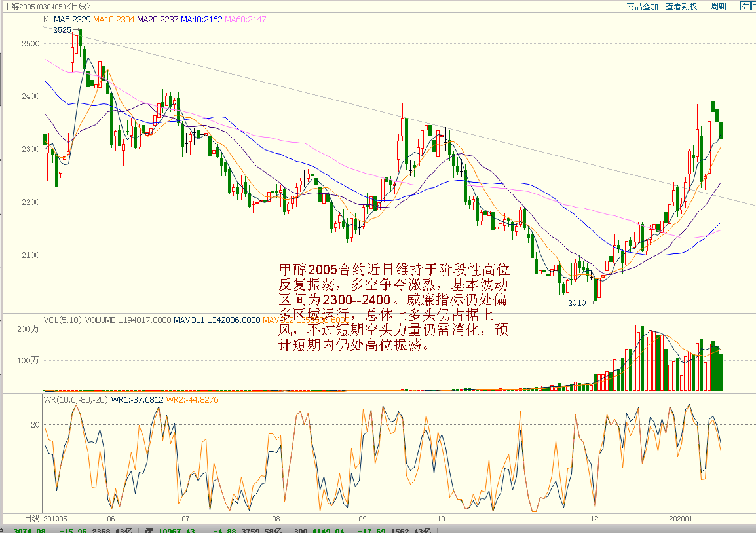Select the MA5:2329 indicator label
This screenshot has width=756, height=533.
pos(71,20)
